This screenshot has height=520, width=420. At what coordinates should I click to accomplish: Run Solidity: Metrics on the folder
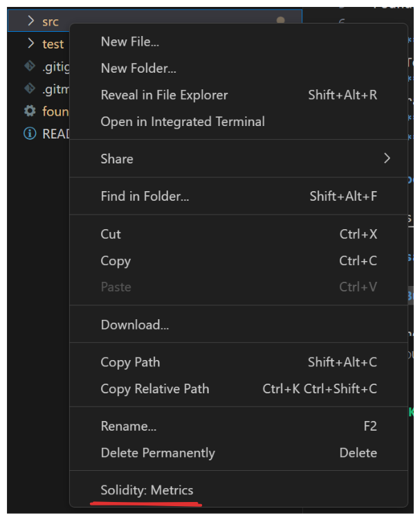pos(147,490)
